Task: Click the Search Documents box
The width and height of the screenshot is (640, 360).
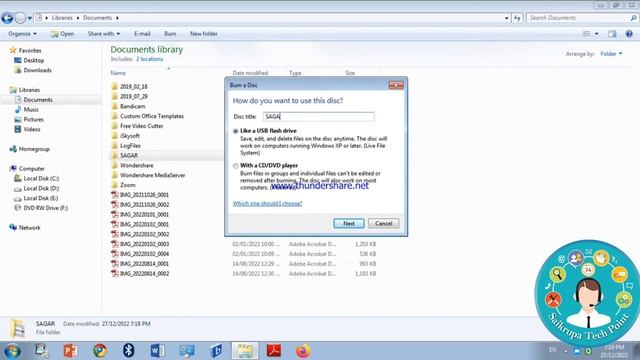Action: click(x=582, y=18)
